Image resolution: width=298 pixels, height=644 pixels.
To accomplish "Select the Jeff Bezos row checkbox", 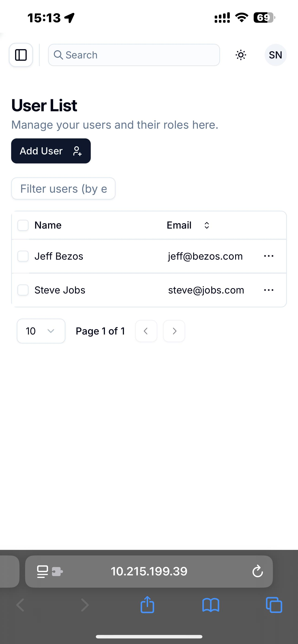I will tap(23, 256).
